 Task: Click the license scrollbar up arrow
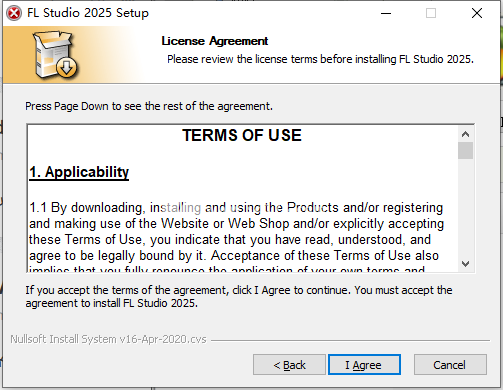click(465, 134)
